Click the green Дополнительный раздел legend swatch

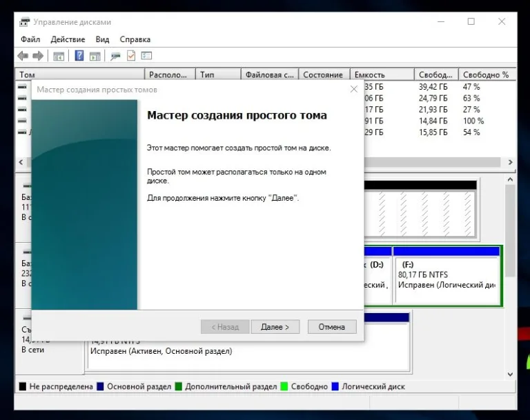coord(179,386)
